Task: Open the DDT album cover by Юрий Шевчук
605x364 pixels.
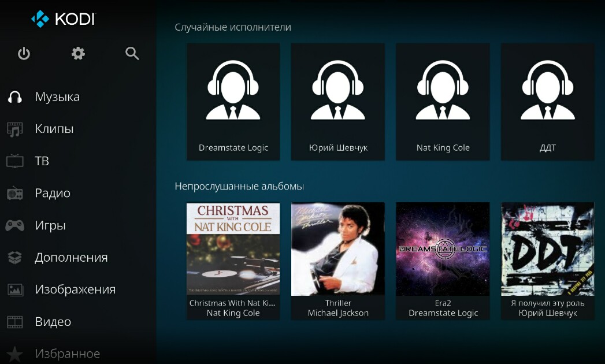Action: (548, 249)
